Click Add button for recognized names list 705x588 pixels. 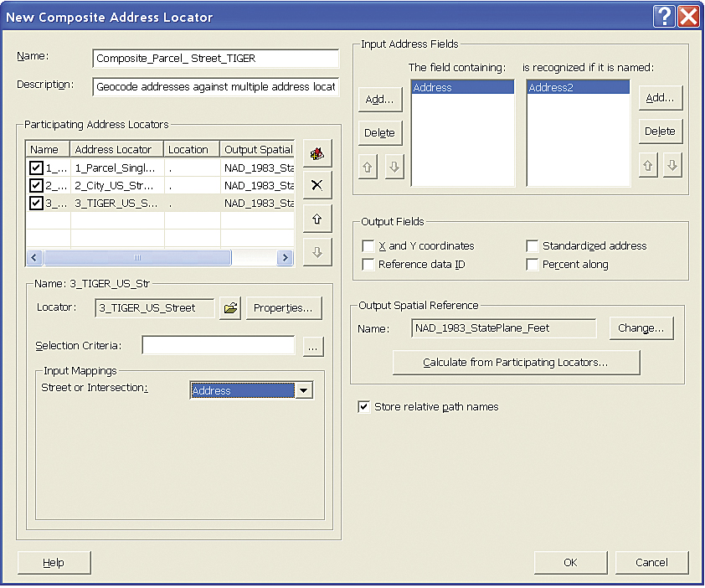(661, 98)
